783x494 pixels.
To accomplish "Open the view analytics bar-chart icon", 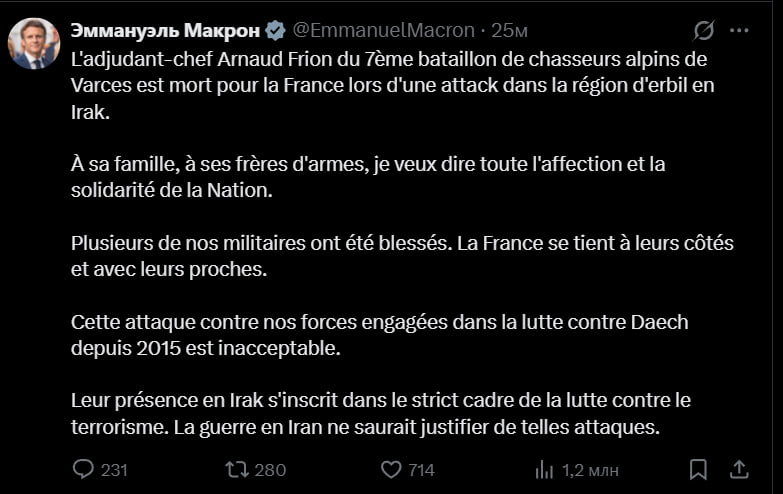I will pyautogui.click(x=545, y=469).
